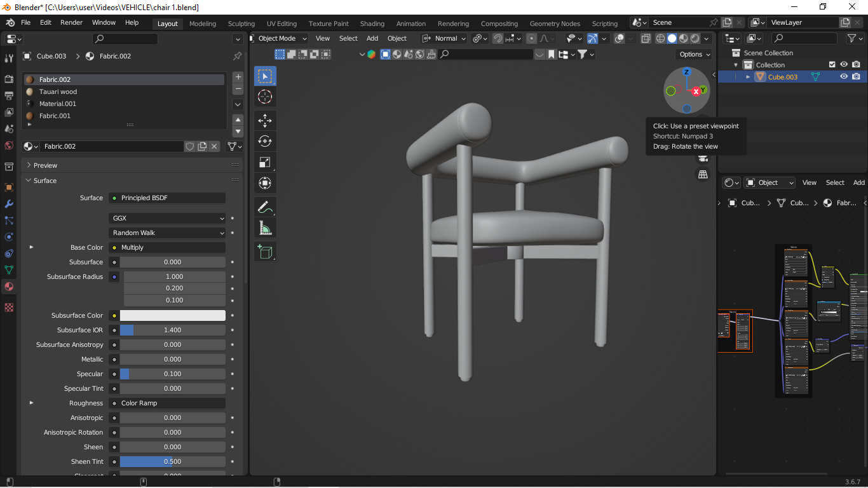868x488 pixels.
Task: Activate the Scale tool
Action: [265, 162]
